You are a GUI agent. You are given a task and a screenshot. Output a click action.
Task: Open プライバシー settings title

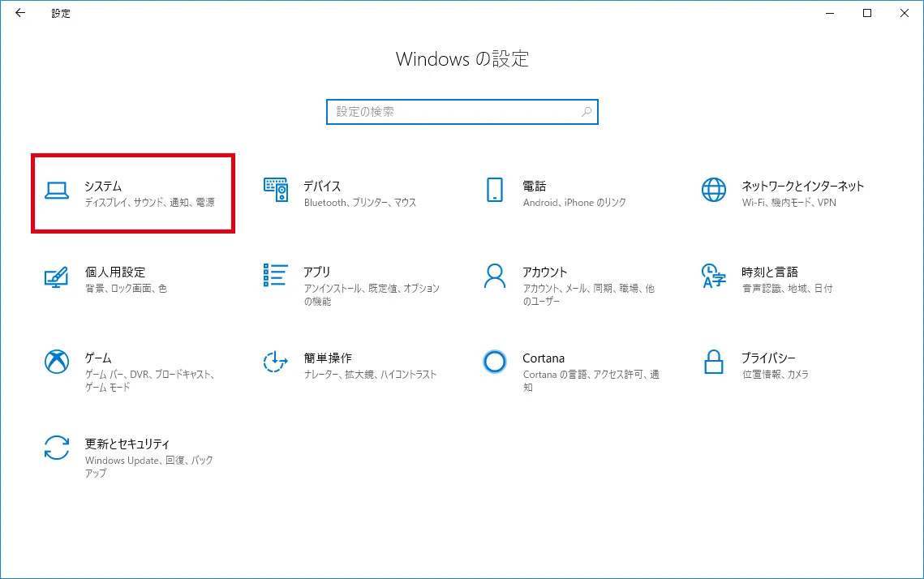[768, 358]
